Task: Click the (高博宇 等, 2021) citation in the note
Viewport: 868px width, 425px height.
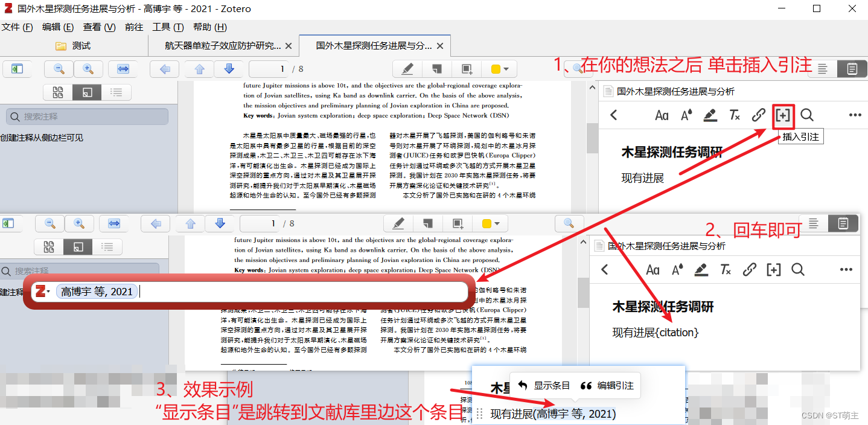Action: pos(574,414)
